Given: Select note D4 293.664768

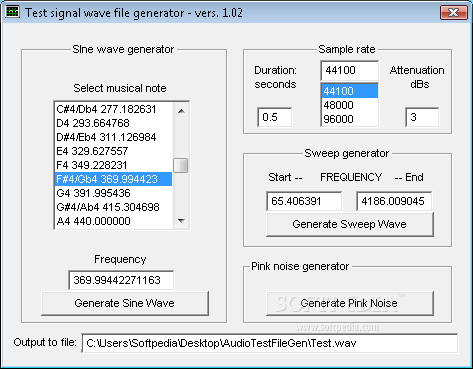Looking at the screenshot, I should pyautogui.click(x=113, y=123).
